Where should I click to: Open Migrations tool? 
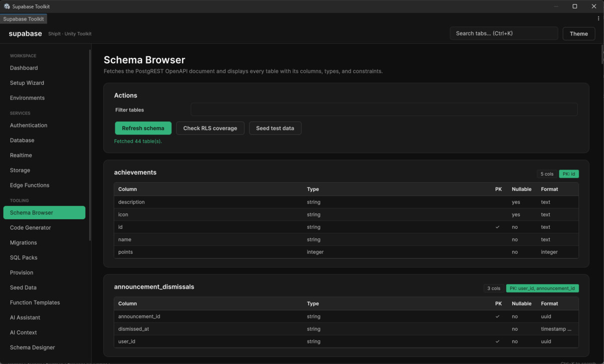click(x=44, y=243)
